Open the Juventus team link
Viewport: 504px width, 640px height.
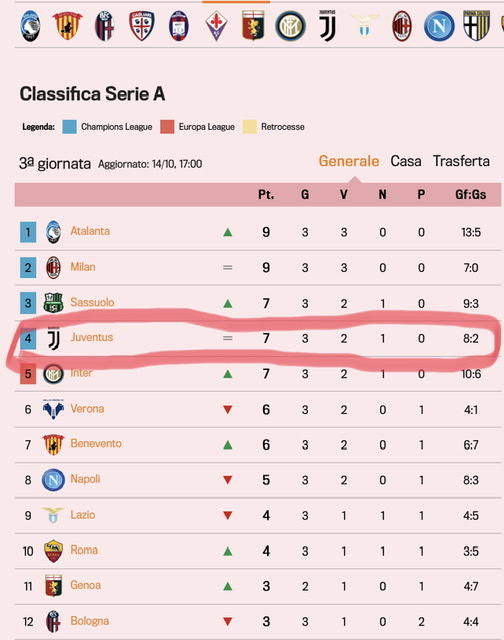pos(91,337)
